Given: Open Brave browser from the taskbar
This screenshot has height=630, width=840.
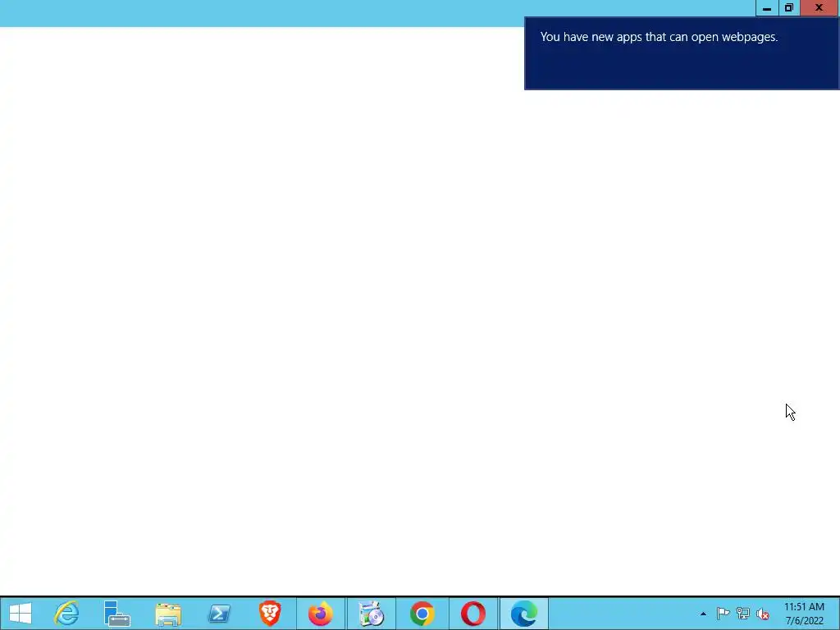Looking at the screenshot, I should (270, 614).
